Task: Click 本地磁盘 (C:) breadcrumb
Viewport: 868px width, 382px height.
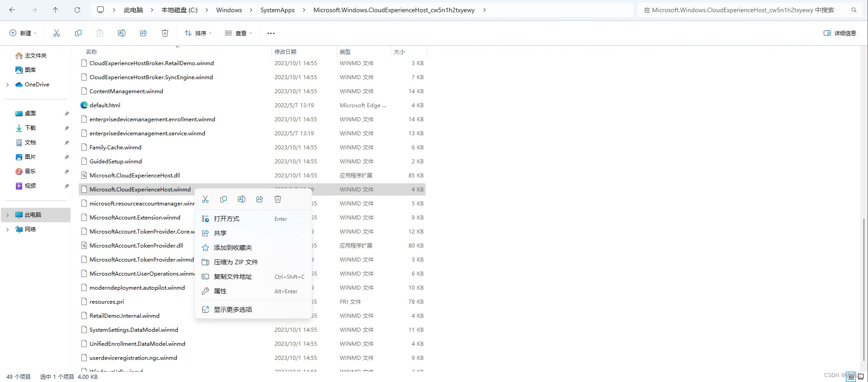Action: click(180, 10)
